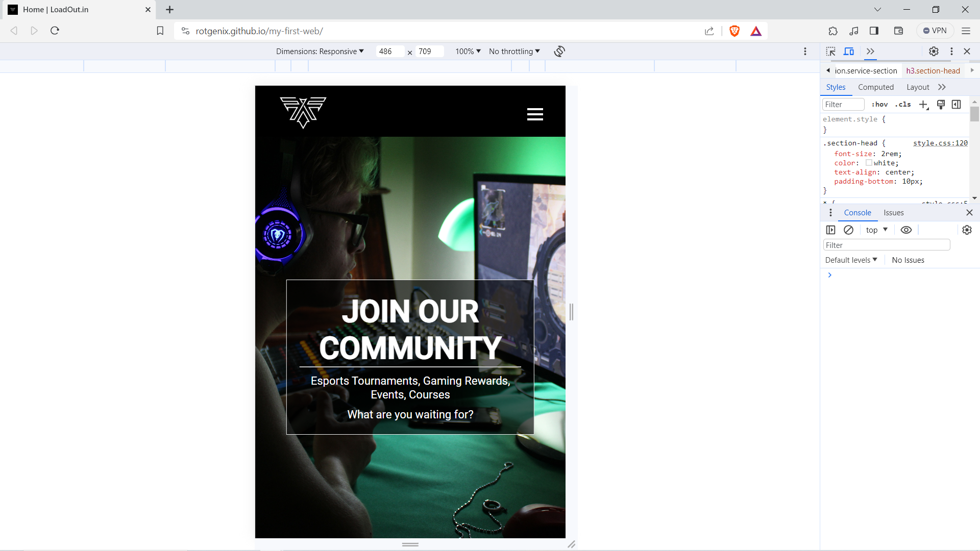This screenshot has height=551, width=980.
Task: Open the Dimensions: Responsive dropdown
Action: tap(320, 52)
